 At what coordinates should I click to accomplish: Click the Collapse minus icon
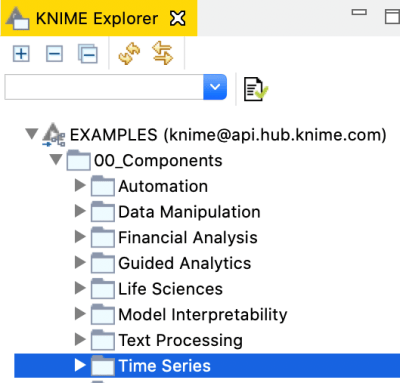(54, 54)
